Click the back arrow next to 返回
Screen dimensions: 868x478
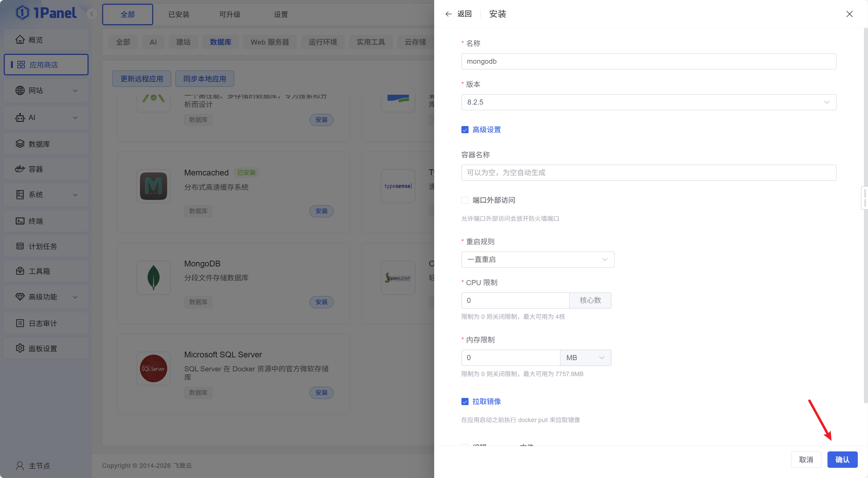(x=448, y=14)
